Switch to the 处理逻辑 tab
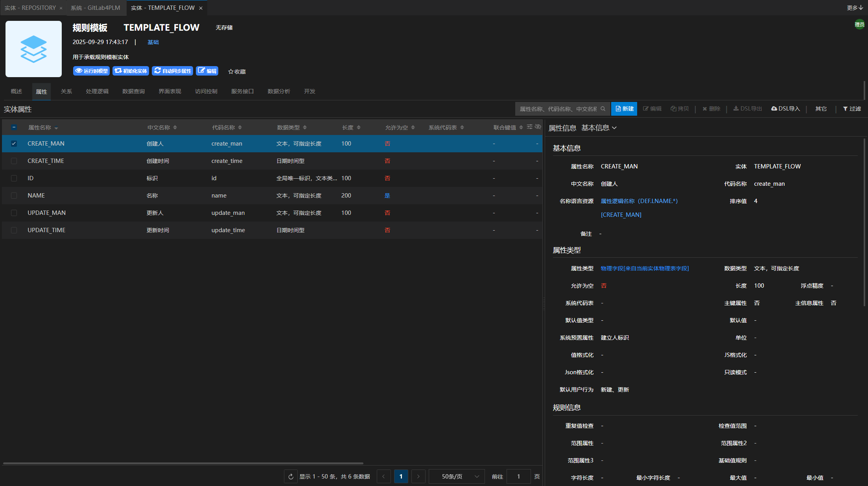The width and height of the screenshot is (868, 486). pos(97,91)
